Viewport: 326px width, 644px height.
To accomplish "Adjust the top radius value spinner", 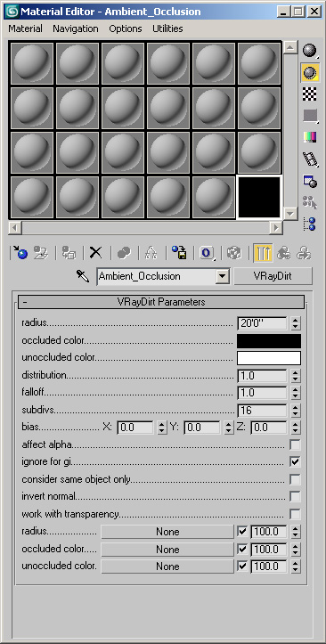I will pos(296,323).
